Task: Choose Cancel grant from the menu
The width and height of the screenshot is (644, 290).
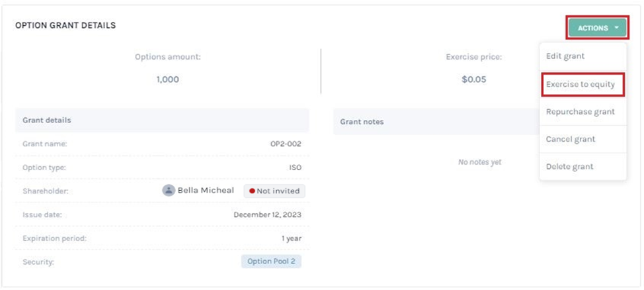Action: (x=571, y=139)
